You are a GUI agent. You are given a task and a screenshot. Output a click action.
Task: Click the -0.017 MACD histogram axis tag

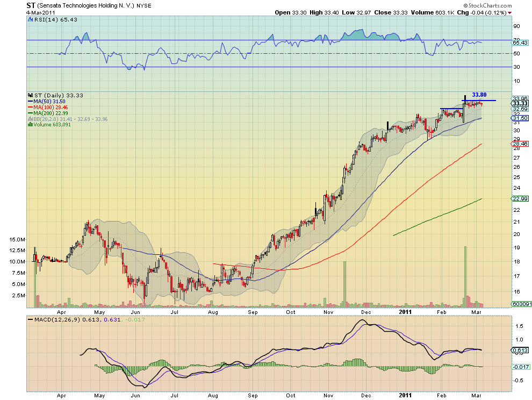[521, 367]
